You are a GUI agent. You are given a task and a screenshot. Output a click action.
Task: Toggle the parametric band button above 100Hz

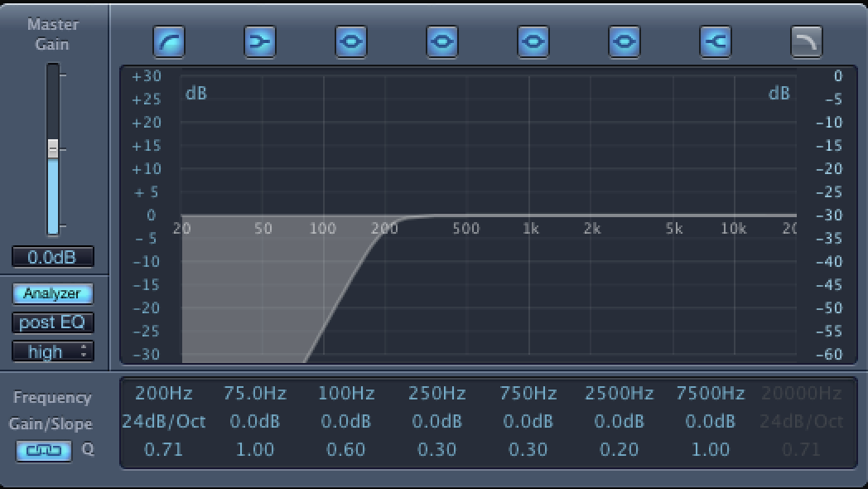pyautogui.click(x=351, y=41)
